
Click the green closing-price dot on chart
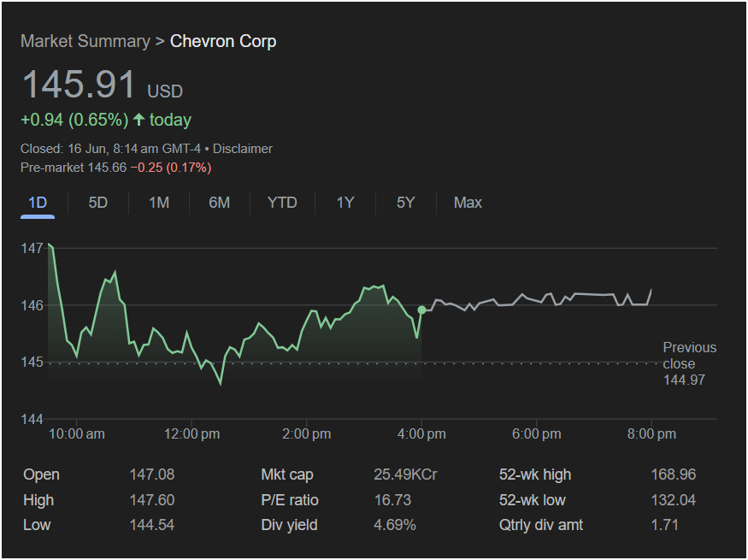pyautogui.click(x=421, y=310)
